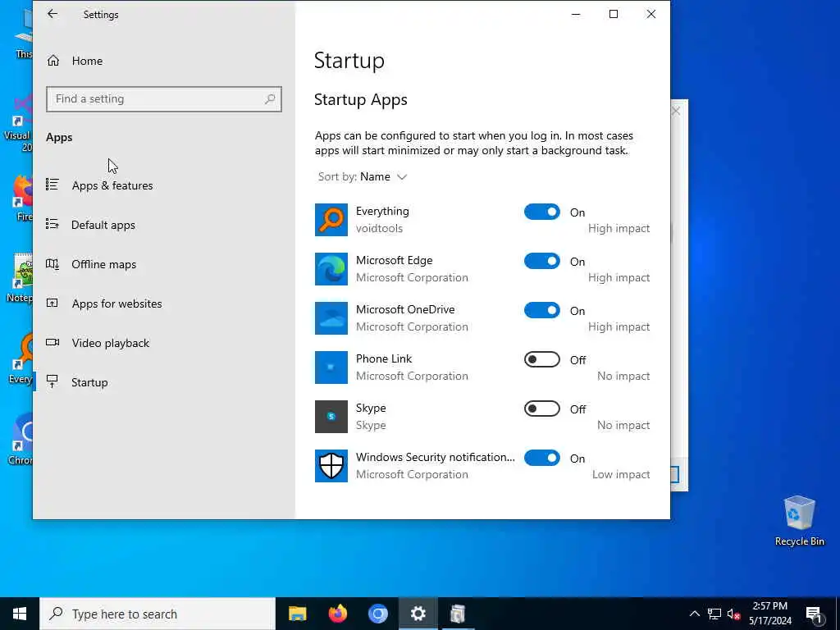The image size is (840, 630).
Task: Minimize the Settings window
Action: 576,15
